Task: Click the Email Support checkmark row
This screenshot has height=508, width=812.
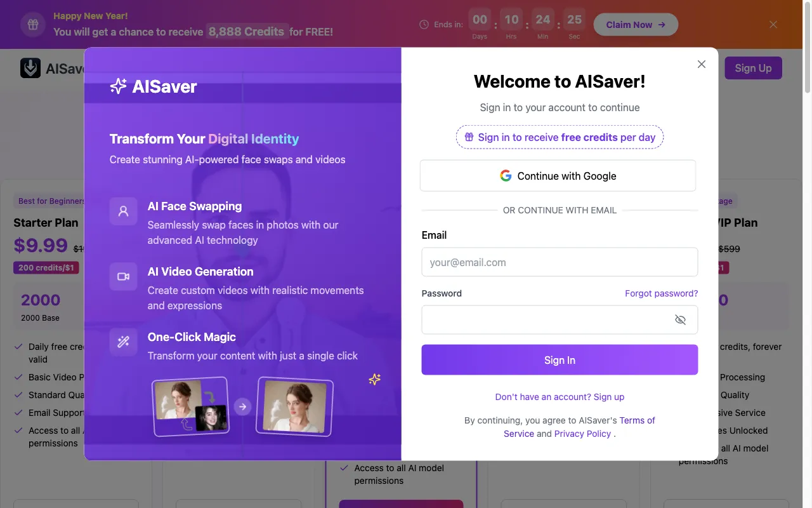Action: click(49, 413)
